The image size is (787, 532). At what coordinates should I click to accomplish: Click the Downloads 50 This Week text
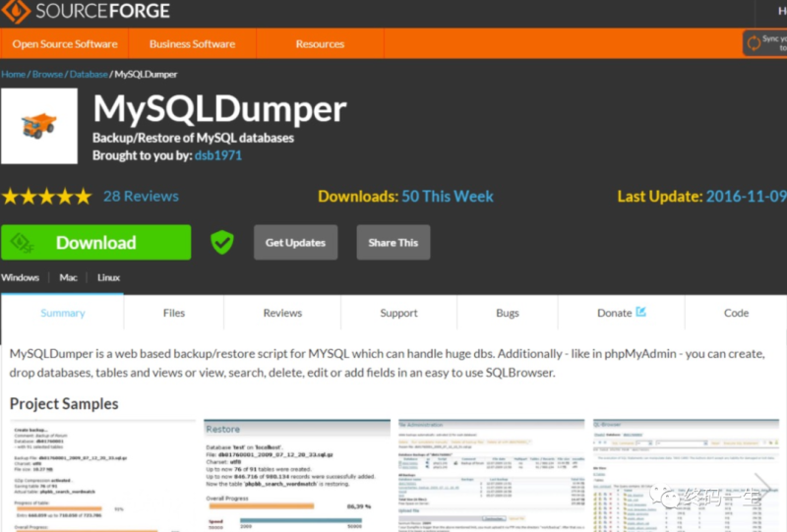(405, 197)
